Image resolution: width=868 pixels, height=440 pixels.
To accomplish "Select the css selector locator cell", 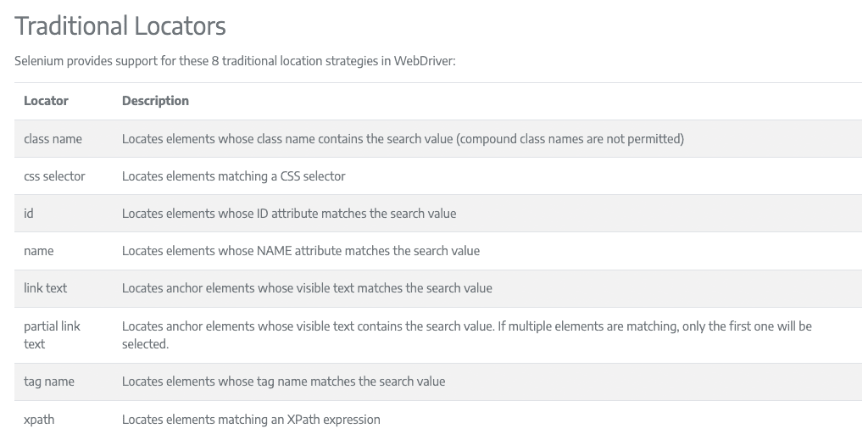I will 54,176.
